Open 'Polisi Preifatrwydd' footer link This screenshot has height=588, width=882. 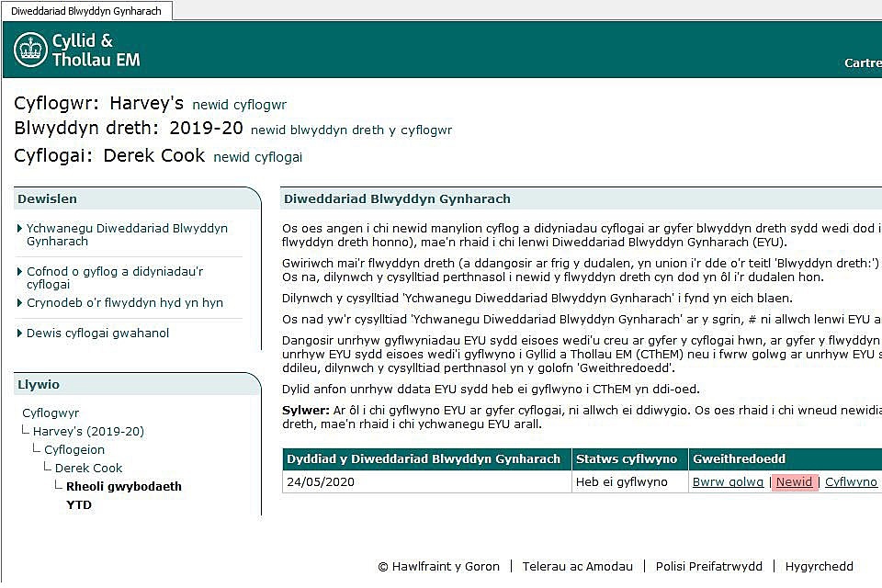tap(707, 566)
